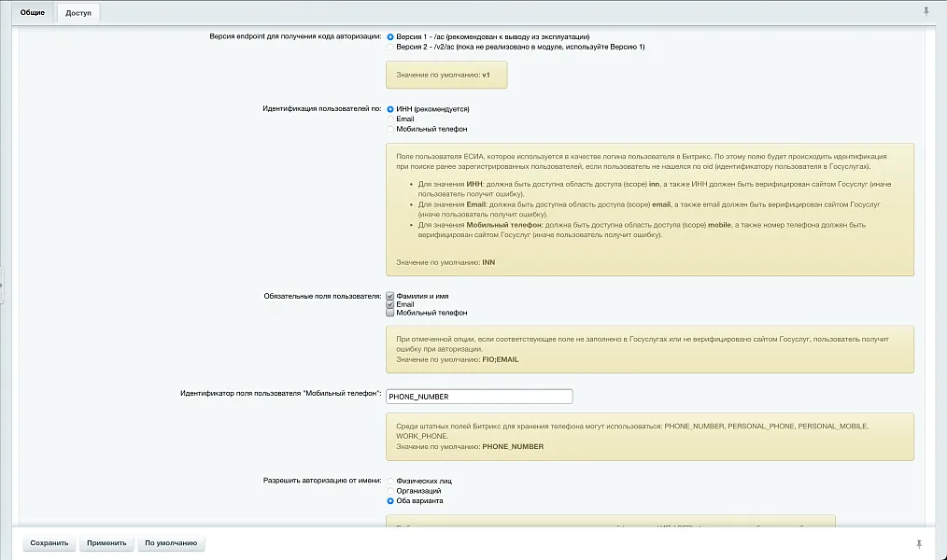Click the pin icon near the Сохранить button

[919, 541]
